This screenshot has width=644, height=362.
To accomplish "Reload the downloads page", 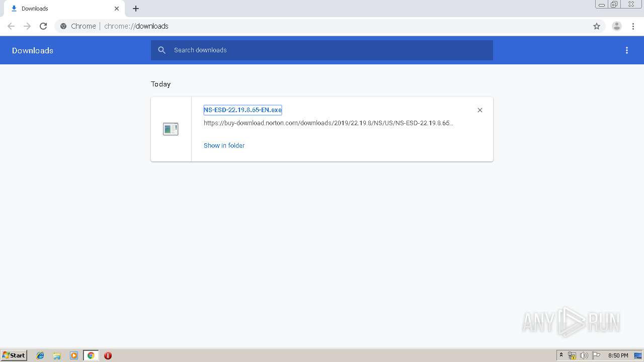I will point(43,26).
